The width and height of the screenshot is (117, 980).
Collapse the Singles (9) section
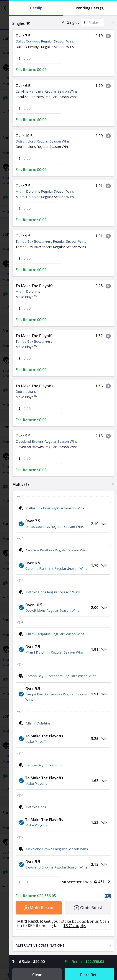tap(112, 23)
